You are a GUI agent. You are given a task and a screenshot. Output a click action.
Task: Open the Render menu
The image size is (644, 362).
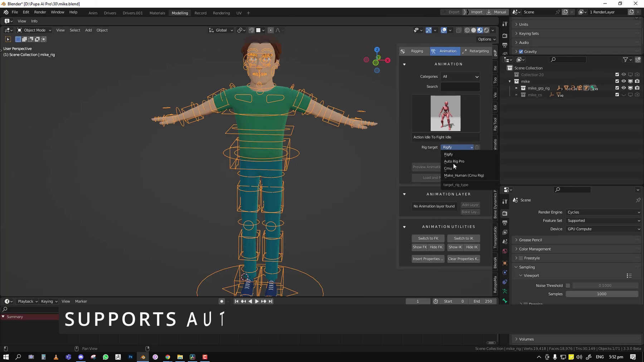pyautogui.click(x=40, y=12)
